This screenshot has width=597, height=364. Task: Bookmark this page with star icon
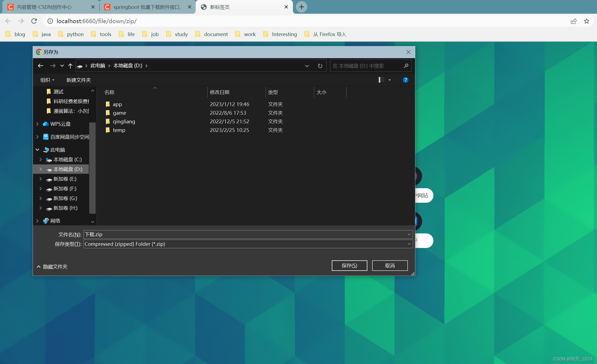pos(586,21)
